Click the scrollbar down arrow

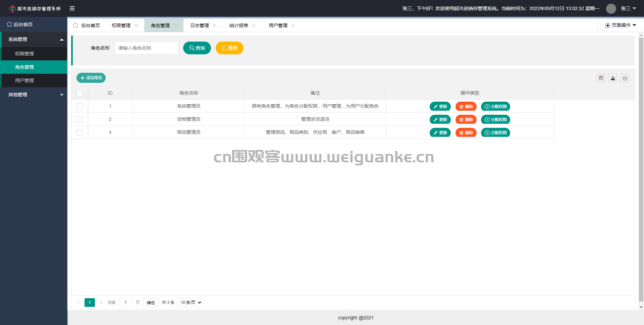click(x=641, y=307)
